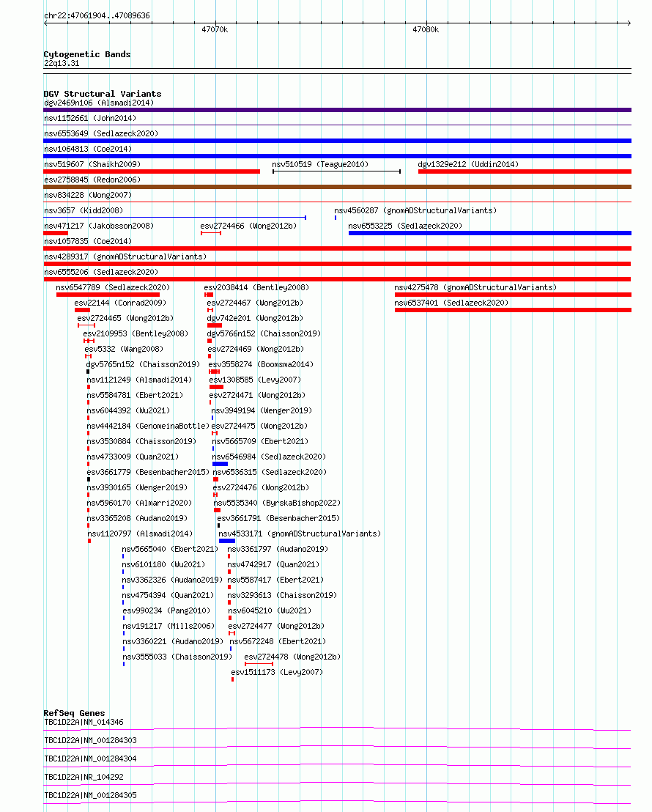Viewport: 652px width, 812px height.
Task: Click esv2758845 (Redon2006) label
Action: coord(92,180)
